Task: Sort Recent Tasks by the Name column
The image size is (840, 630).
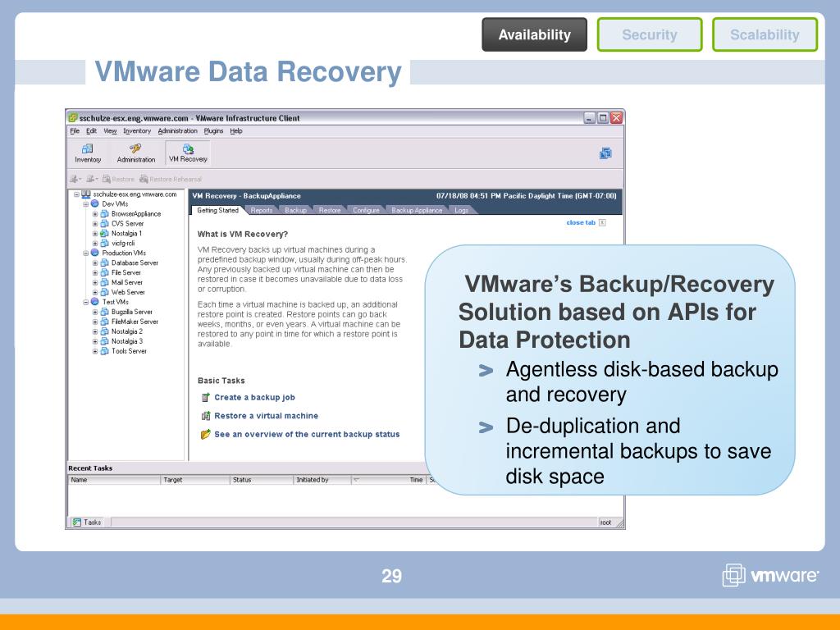Action: point(114,480)
